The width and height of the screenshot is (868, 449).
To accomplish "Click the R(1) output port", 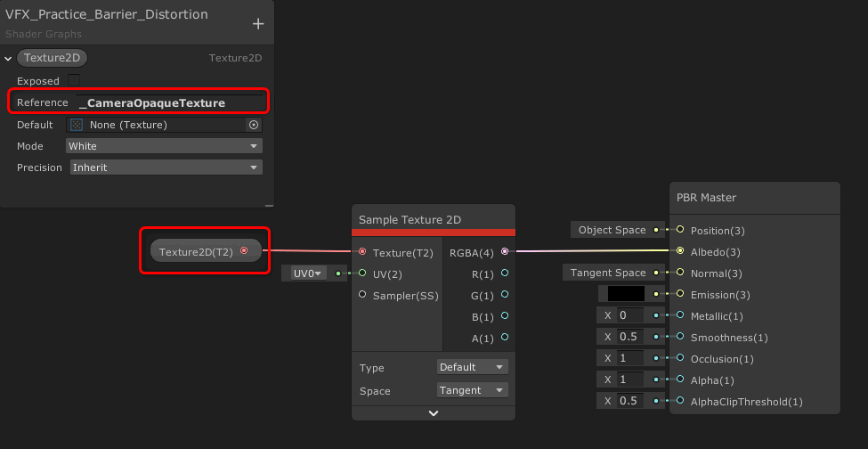I will tap(504, 273).
